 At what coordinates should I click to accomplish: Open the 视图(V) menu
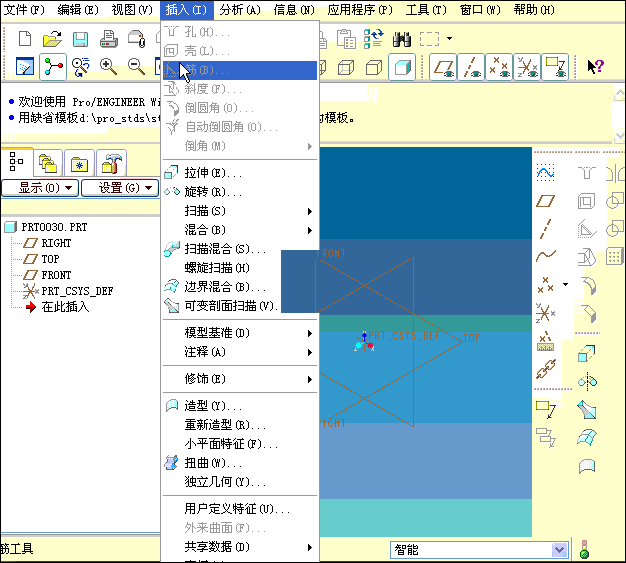(132, 10)
